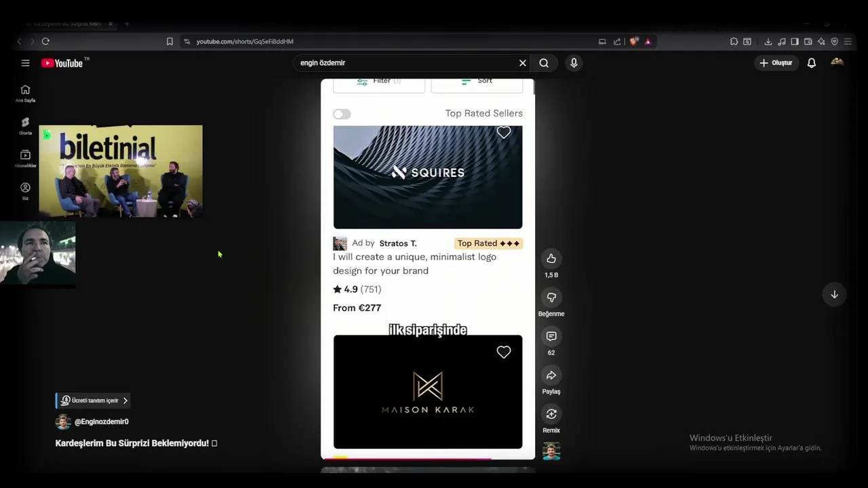Click the Brave Shields lion icon
Viewport: 868px width, 488px height.
[x=633, y=41]
